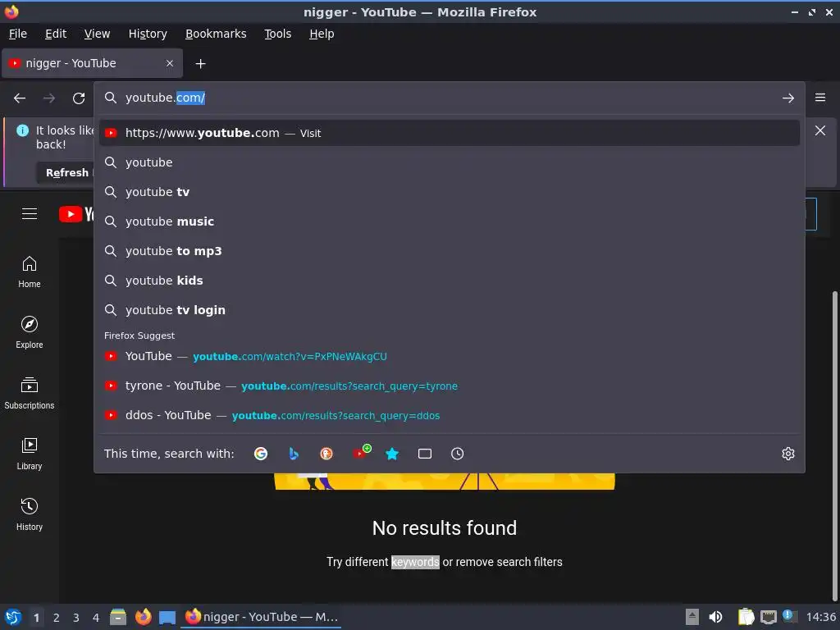Image resolution: width=840 pixels, height=630 pixels.
Task: Open the clipboard manager tray icon
Action: (745, 617)
